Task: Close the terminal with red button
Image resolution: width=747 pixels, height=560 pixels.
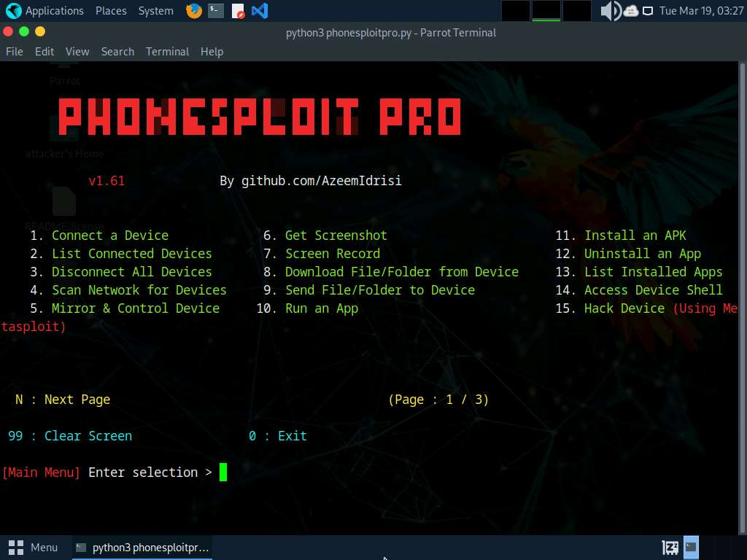Action: (7, 31)
